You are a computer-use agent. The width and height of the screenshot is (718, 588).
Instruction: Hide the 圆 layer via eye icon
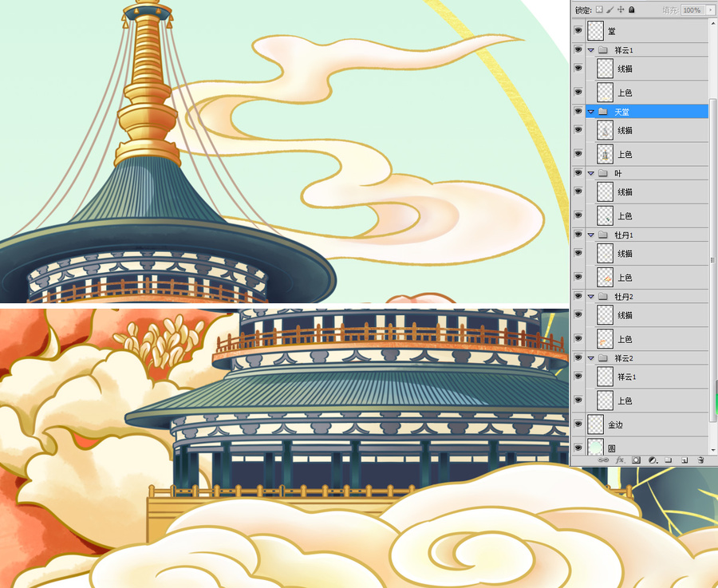[x=578, y=448]
